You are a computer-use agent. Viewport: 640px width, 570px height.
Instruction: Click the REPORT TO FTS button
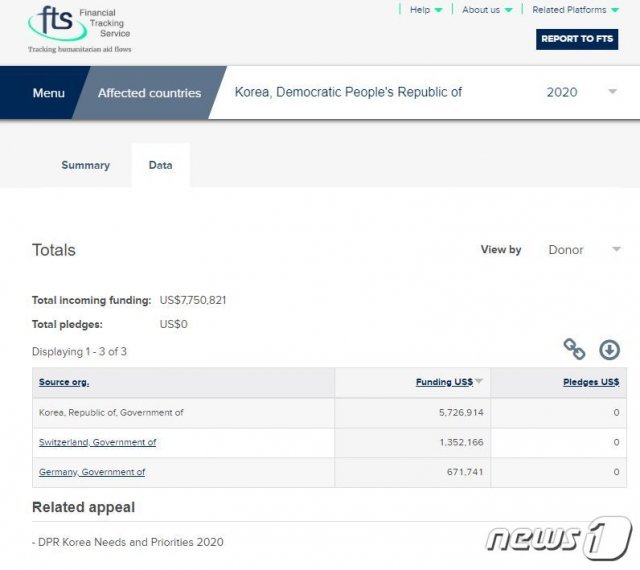(x=577, y=39)
